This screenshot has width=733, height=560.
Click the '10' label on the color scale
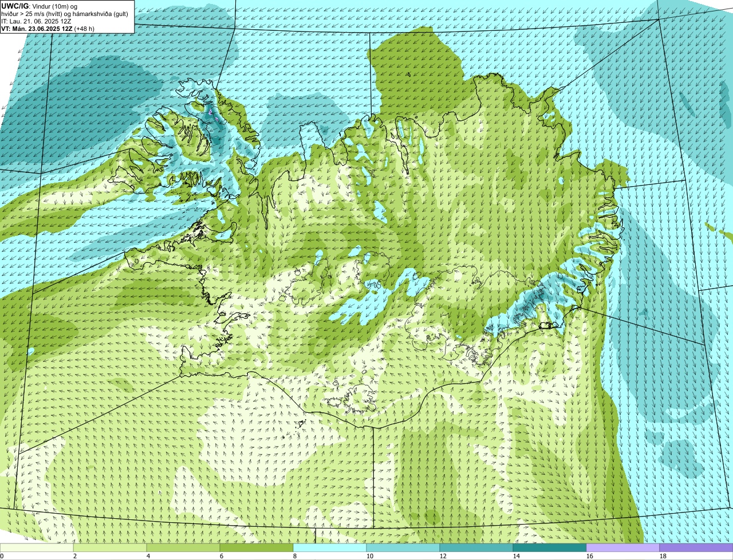[x=370, y=556]
